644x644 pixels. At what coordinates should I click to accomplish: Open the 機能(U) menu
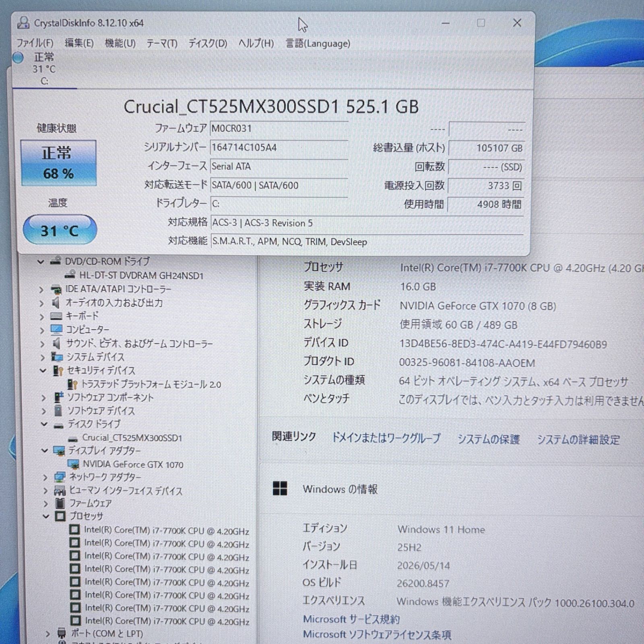(x=120, y=43)
